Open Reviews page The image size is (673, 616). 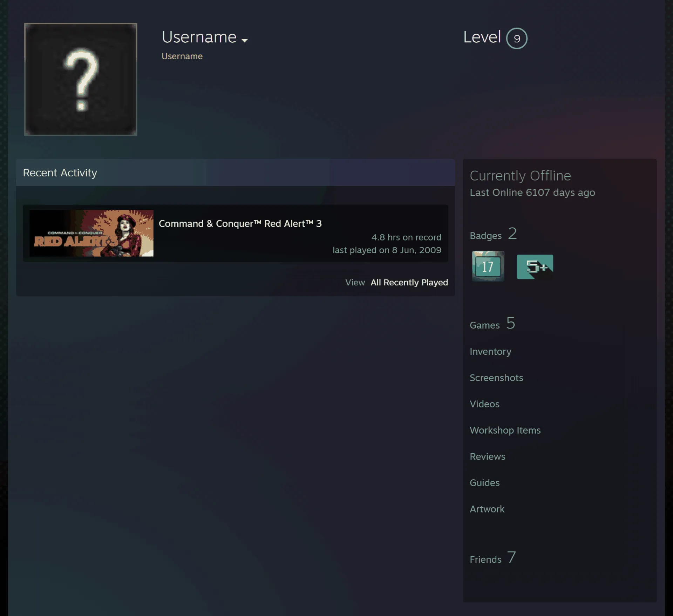coord(488,457)
